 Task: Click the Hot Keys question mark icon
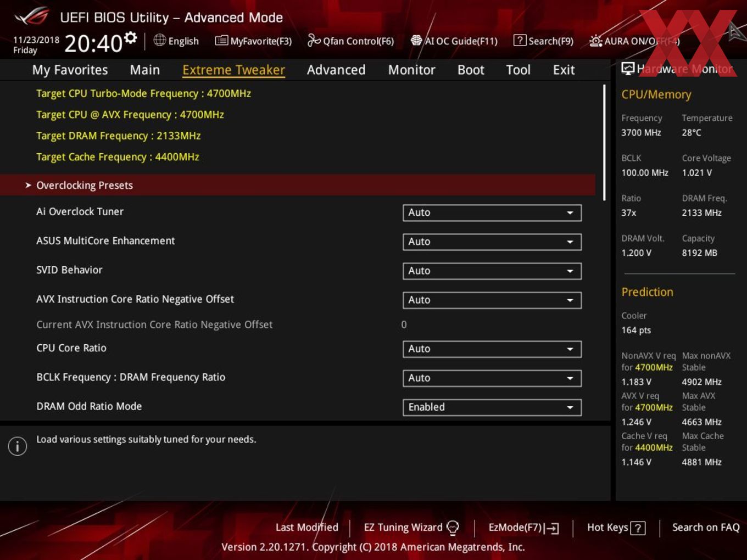pos(638,528)
